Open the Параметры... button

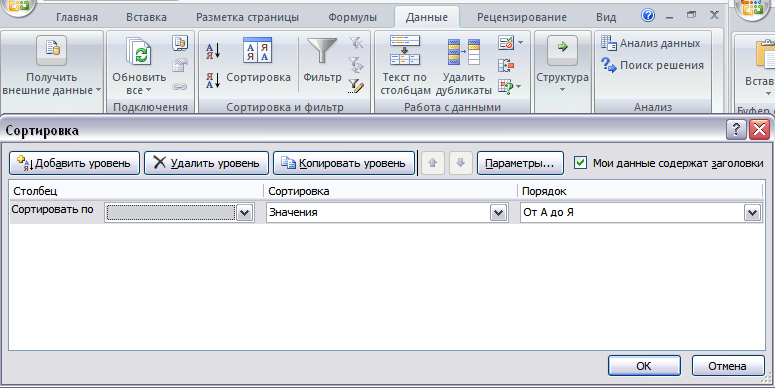pos(520,163)
